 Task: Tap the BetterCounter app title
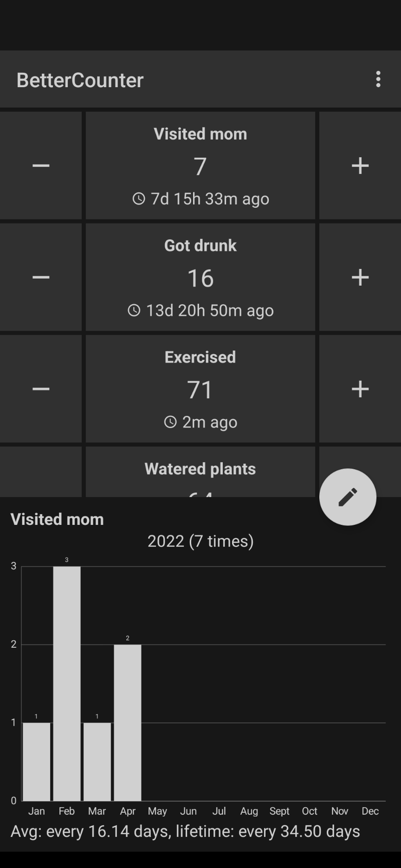(x=80, y=80)
